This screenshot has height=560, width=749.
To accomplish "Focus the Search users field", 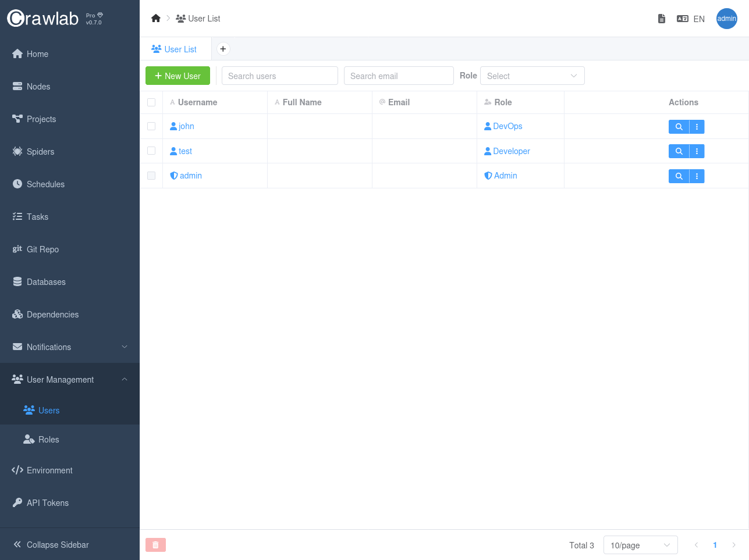I will tap(279, 76).
